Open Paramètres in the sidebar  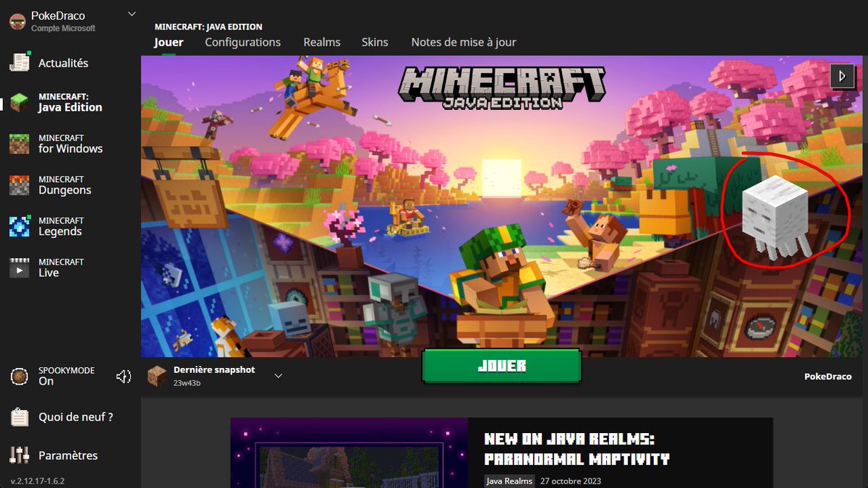pyautogui.click(x=68, y=455)
